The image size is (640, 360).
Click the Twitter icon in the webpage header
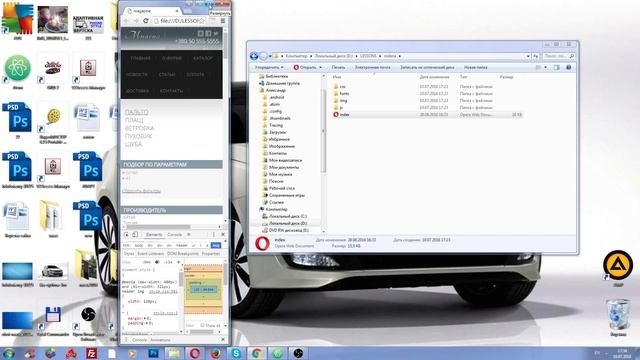point(216,33)
